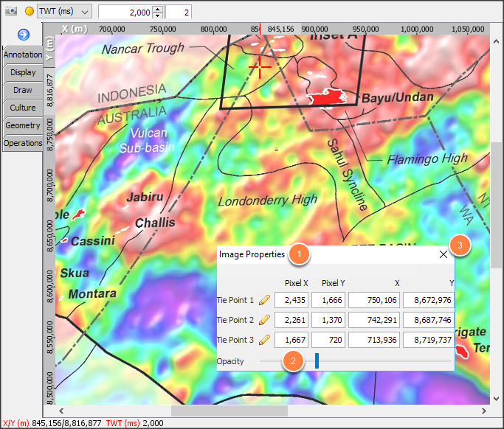
Task: Increase the 2,000 time value with up arrow
Action: (x=157, y=9)
